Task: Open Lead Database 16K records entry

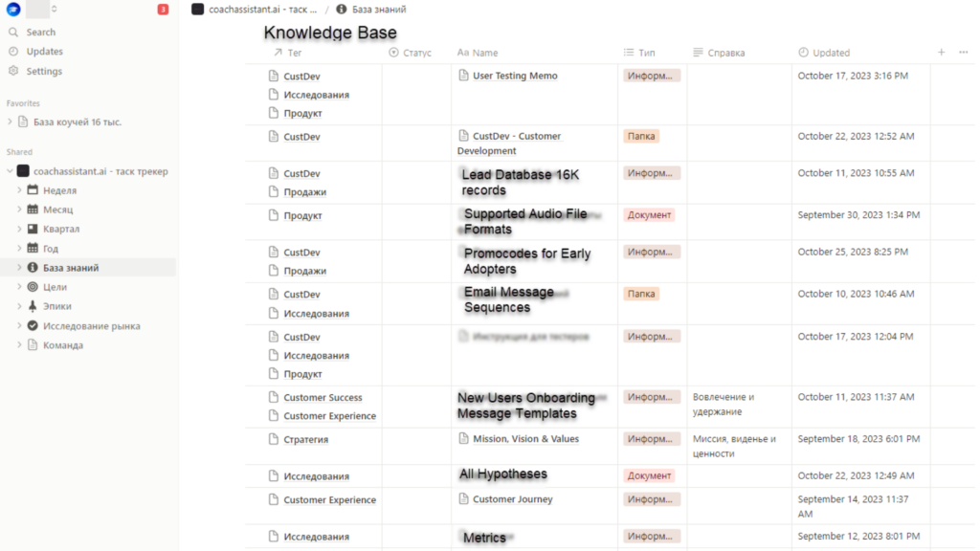Action: (521, 183)
